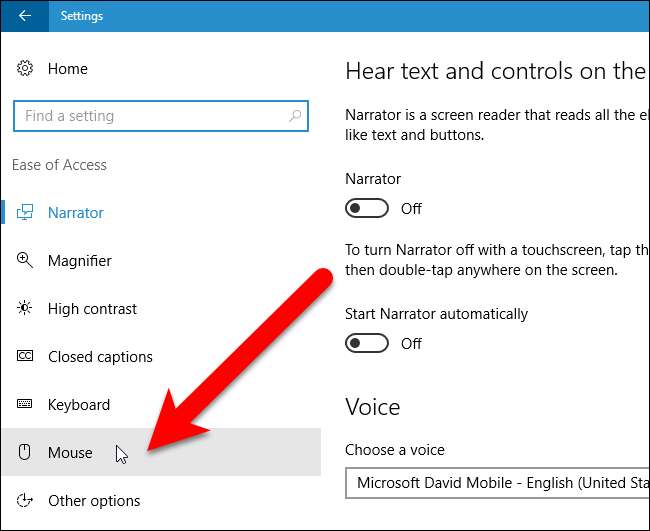
Task: Click the back arrow in Settings title bar
Action: pos(25,16)
